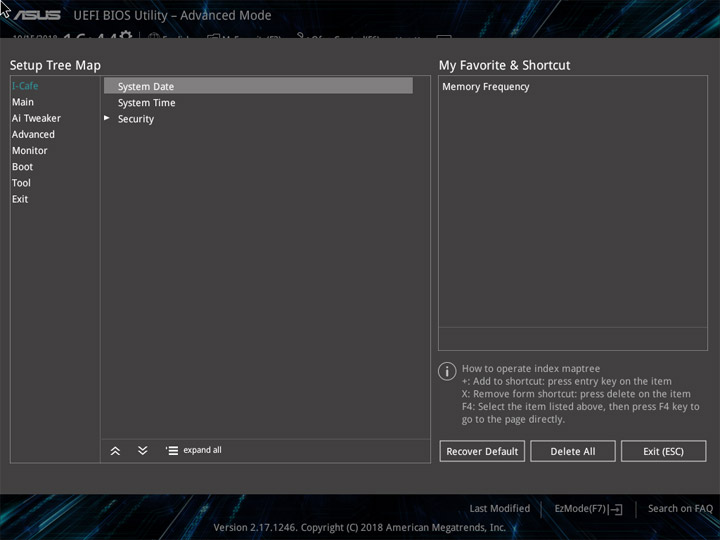Image resolution: width=720 pixels, height=540 pixels.
Task: Click the Delete All button
Action: coord(573,451)
